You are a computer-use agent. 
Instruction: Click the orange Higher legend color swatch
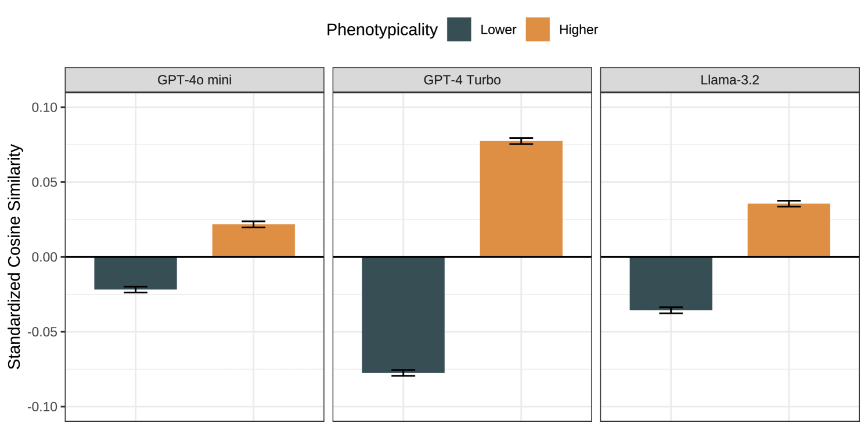538,30
